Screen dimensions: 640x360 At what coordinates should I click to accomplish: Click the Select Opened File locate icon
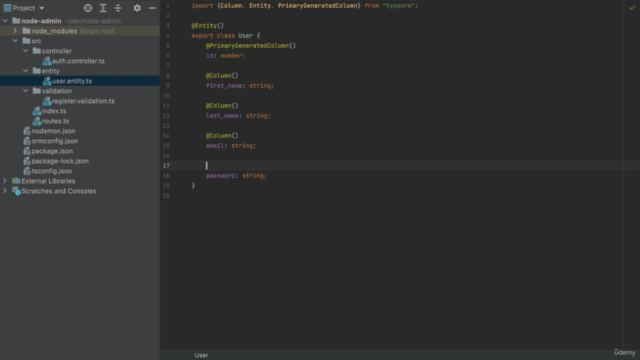[x=88, y=8]
